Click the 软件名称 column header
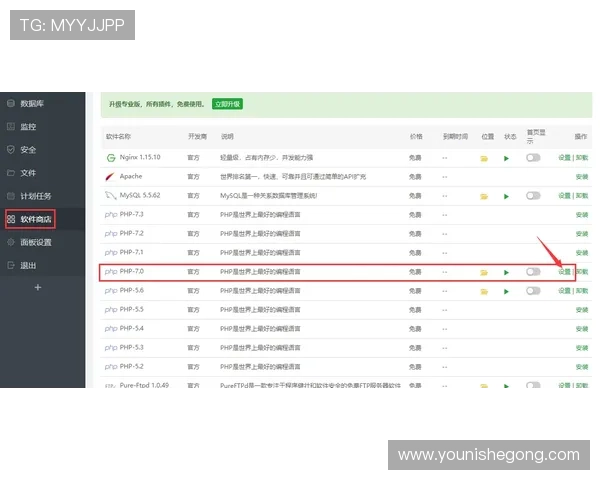 point(118,137)
